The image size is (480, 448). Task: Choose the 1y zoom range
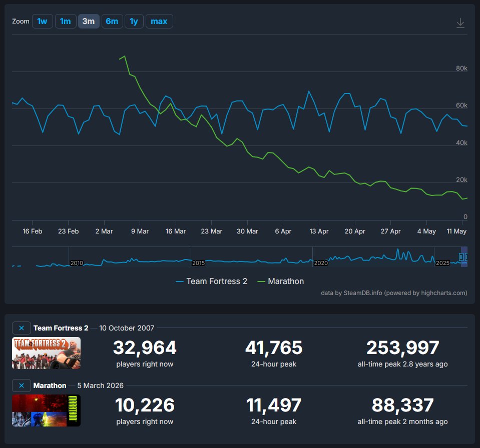pos(134,21)
